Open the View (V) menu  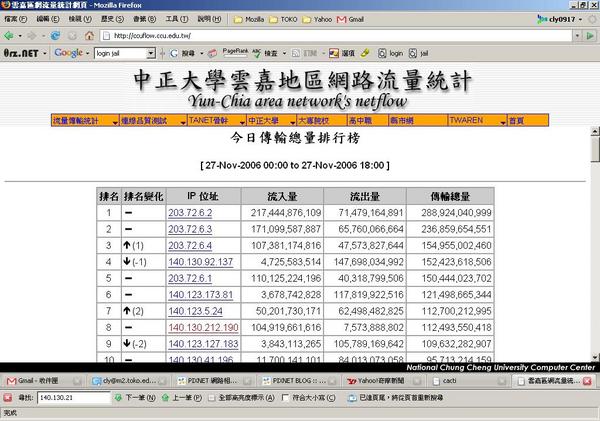pyautogui.click(x=80, y=19)
